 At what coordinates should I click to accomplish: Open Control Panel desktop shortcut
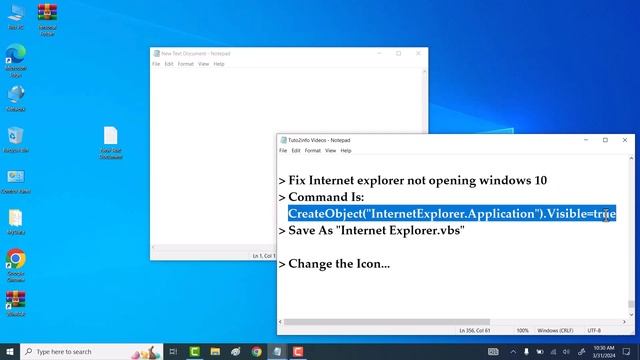click(16, 181)
